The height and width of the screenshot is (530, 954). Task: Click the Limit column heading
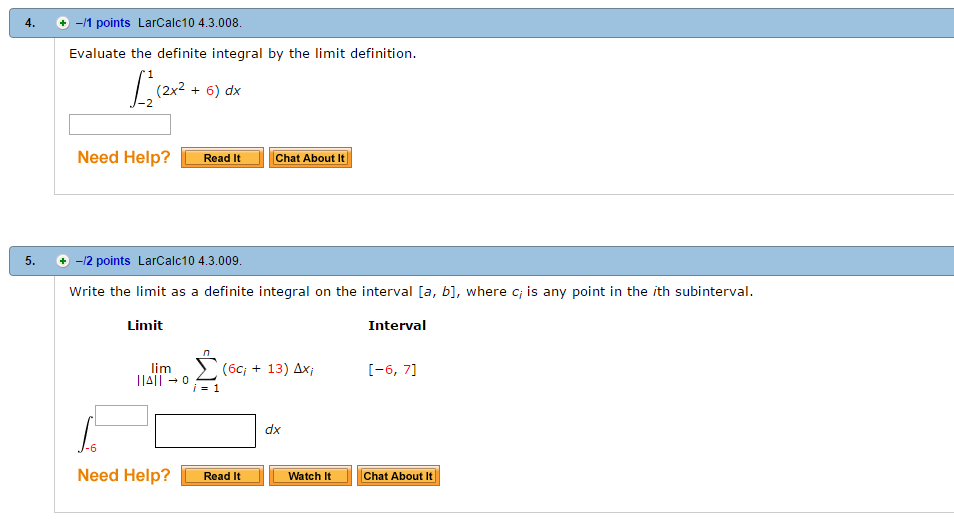[x=145, y=325]
